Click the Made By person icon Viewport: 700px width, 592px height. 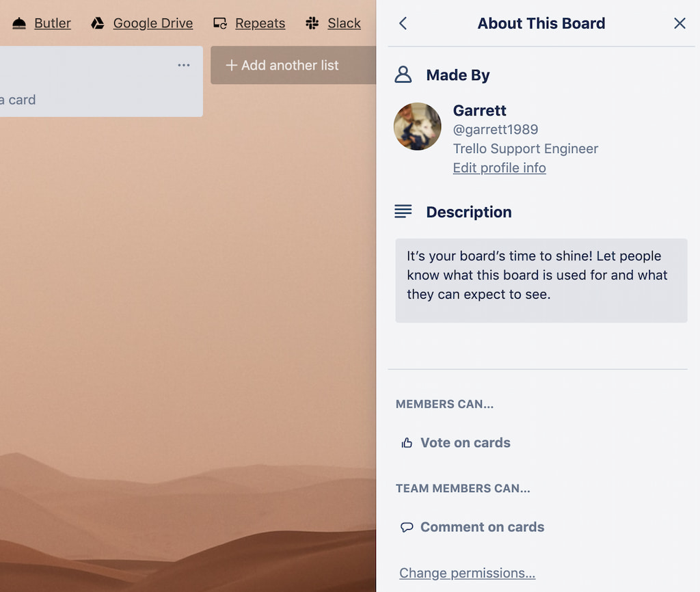tap(403, 75)
